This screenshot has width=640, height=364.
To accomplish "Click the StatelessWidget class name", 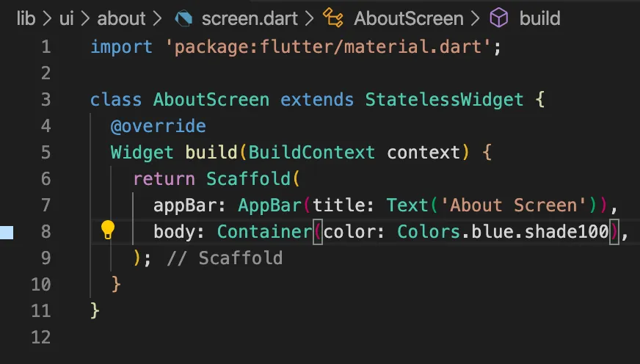I will coord(444,100).
